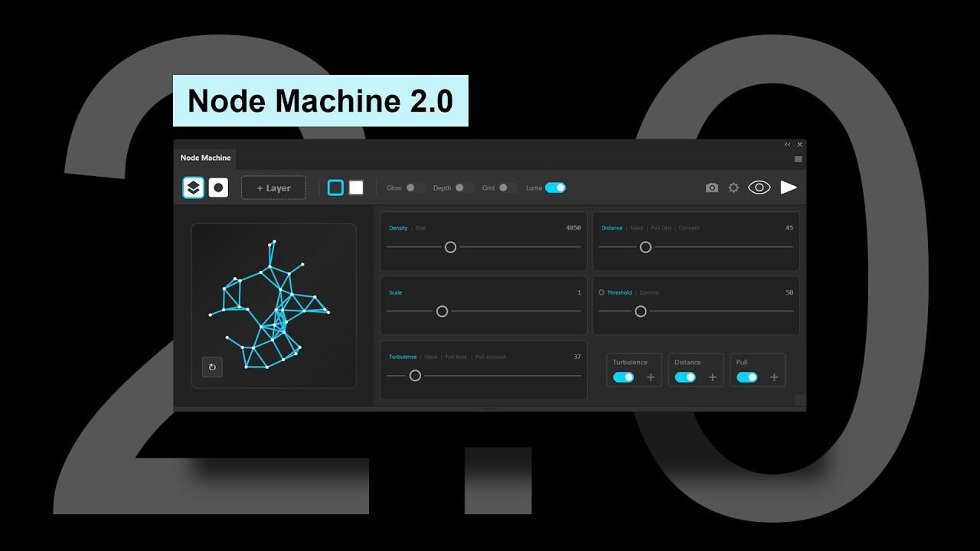Open the panel flyout menu icon

(x=799, y=159)
